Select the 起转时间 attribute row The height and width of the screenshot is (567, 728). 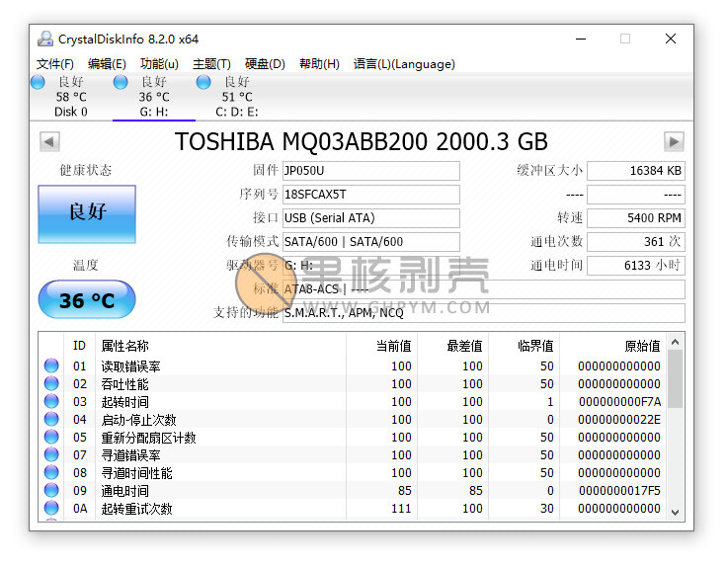(353, 401)
